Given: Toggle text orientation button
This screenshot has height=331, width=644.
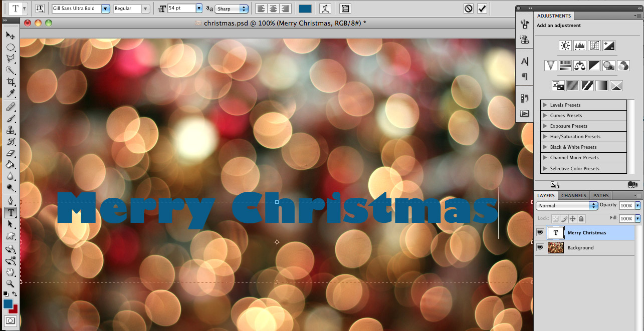Looking at the screenshot, I should click(x=40, y=9).
